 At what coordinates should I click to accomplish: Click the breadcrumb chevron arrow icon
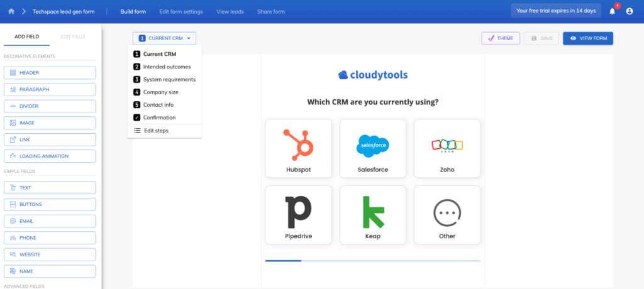click(24, 11)
